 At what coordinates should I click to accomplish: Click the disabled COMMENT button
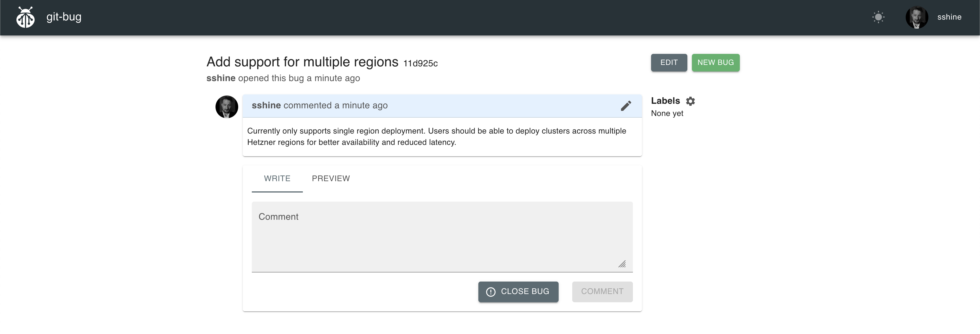[602, 291]
